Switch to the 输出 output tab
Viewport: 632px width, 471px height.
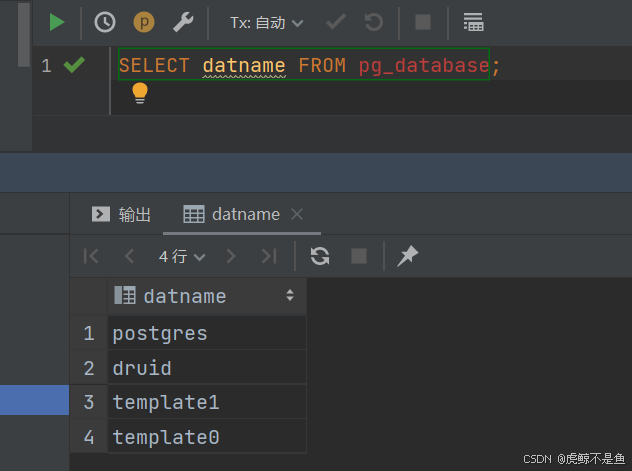click(x=121, y=214)
